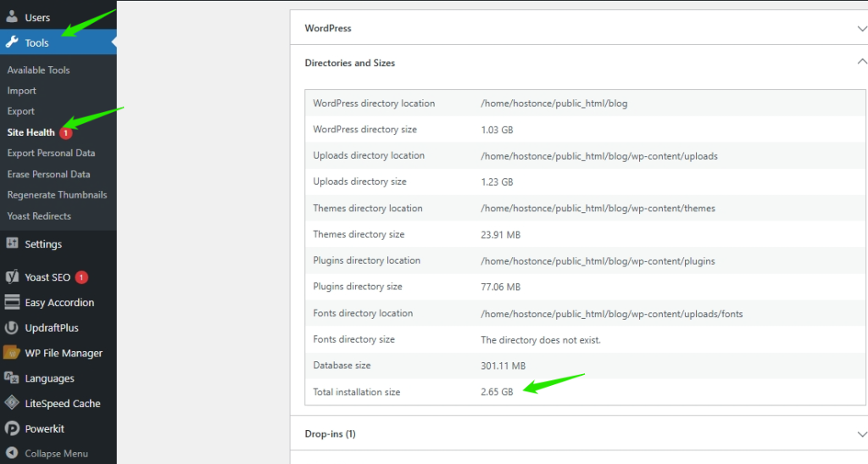The height and width of the screenshot is (464, 868).
Task: Open the Powerkit menu
Action: pos(58,428)
